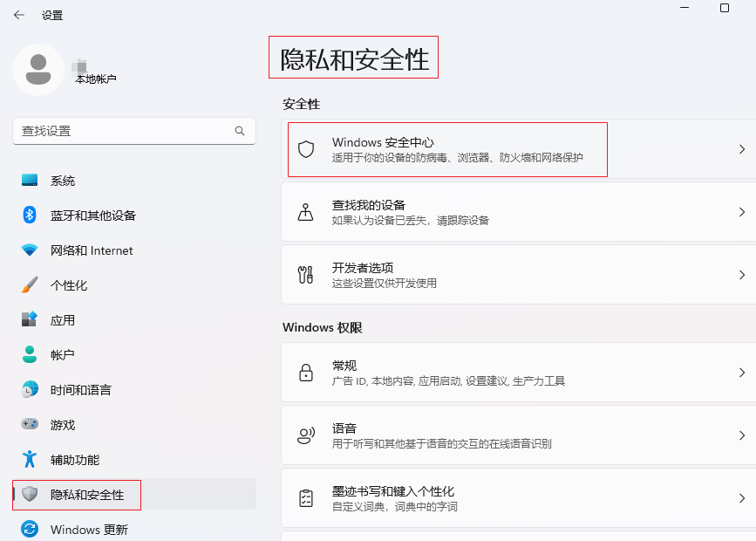Go to 网络和 Internet
The image size is (756, 541).
click(x=134, y=250)
